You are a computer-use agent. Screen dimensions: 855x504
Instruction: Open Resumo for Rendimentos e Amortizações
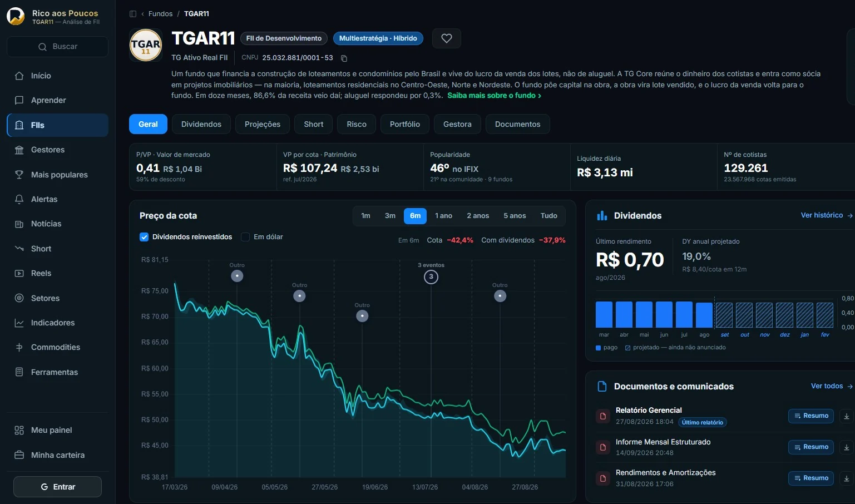coord(811,478)
